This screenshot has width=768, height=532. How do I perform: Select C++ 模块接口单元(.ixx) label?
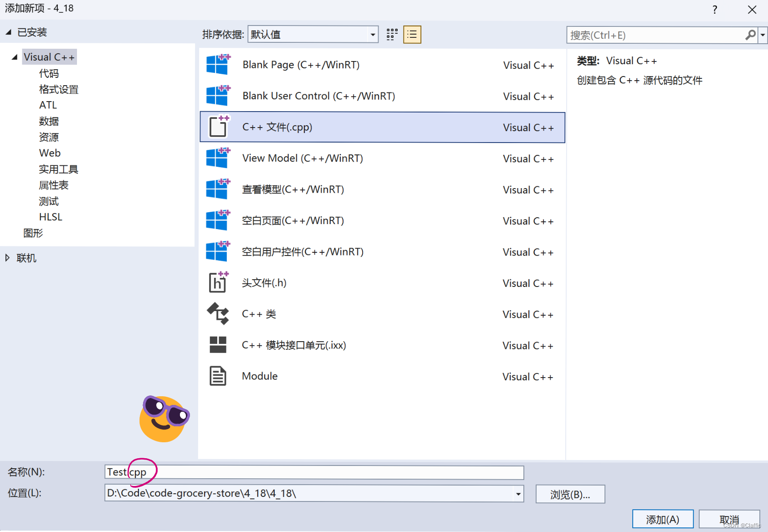(294, 345)
